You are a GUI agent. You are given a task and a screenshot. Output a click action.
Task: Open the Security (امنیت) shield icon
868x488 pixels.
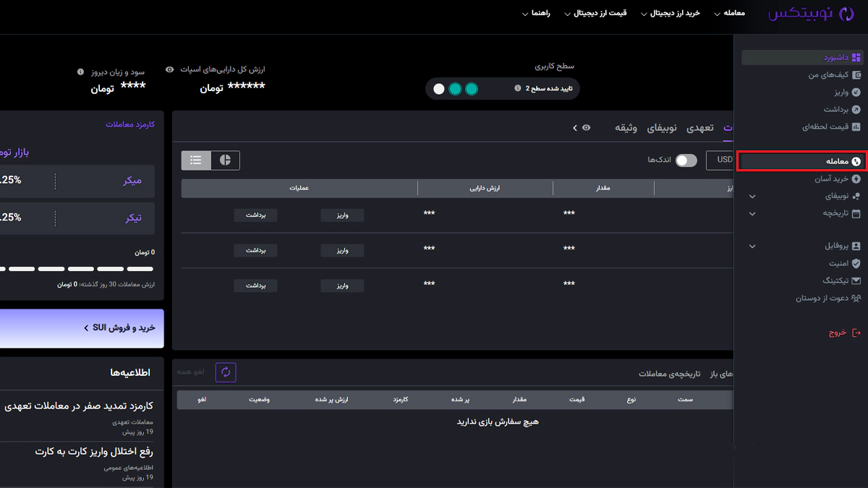[856, 264]
